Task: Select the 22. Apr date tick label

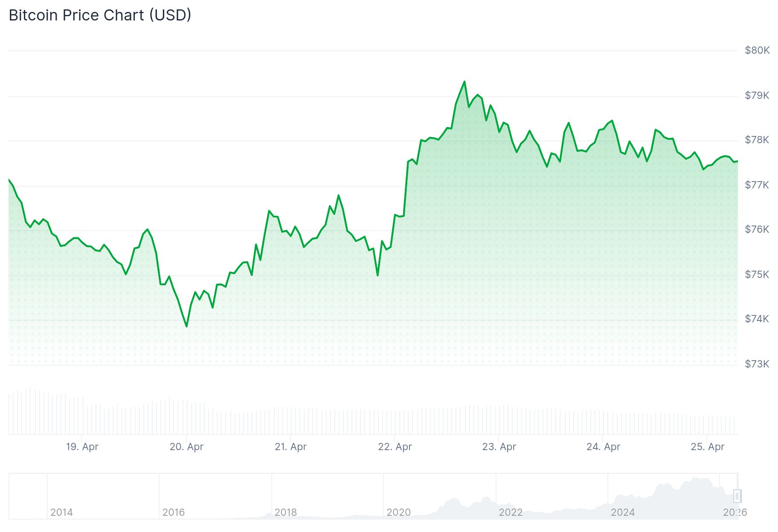Action: tap(395, 447)
